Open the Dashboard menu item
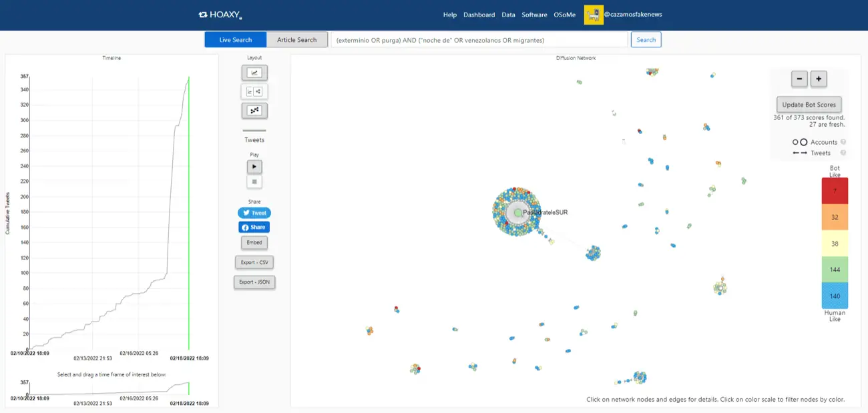This screenshot has height=413, width=868. 479,15
